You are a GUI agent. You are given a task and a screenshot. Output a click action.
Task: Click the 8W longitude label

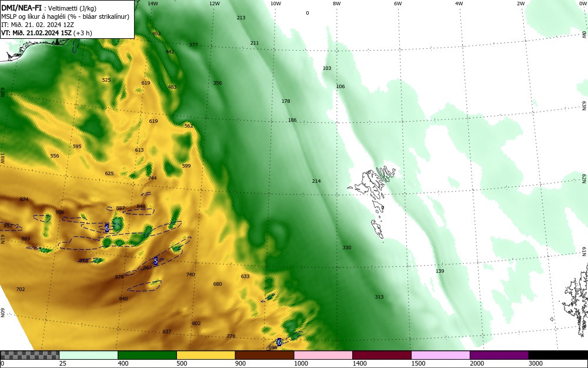(337, 4)
